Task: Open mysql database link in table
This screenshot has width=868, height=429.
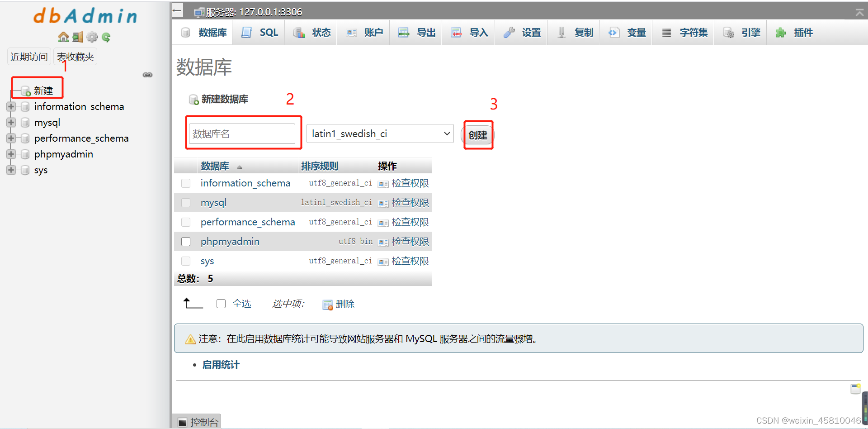Action: click(x=213, y=203)
